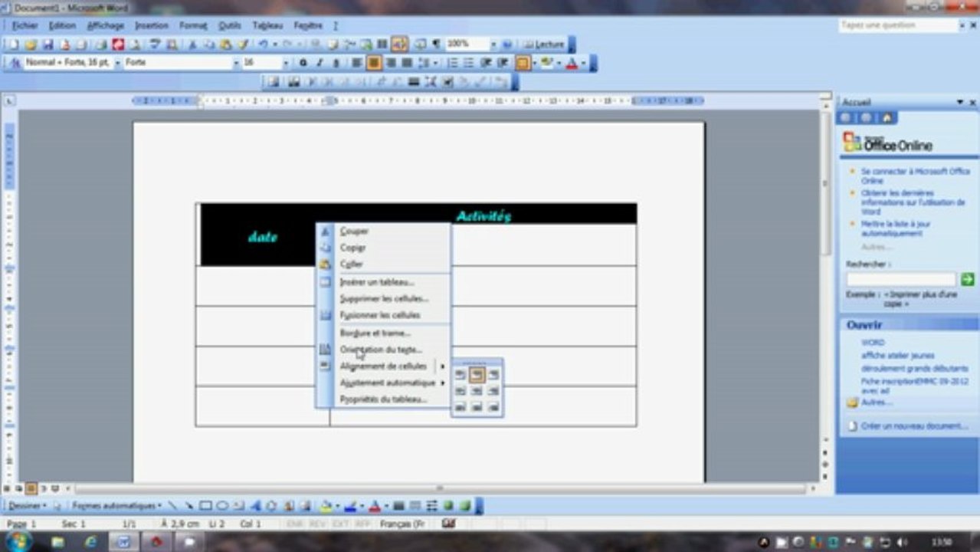
Task: Toggle italic formatting in the toolbar
Action: [x=320, y=63]
